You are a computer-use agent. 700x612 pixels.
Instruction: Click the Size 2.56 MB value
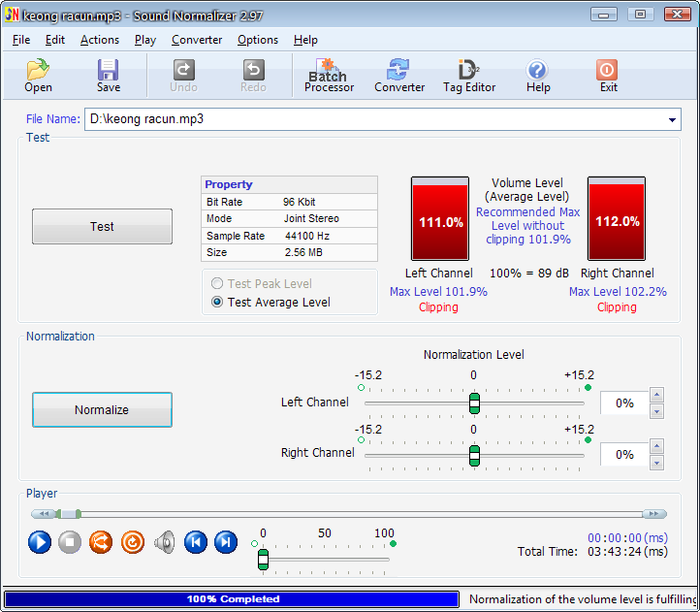coord(303,252)
